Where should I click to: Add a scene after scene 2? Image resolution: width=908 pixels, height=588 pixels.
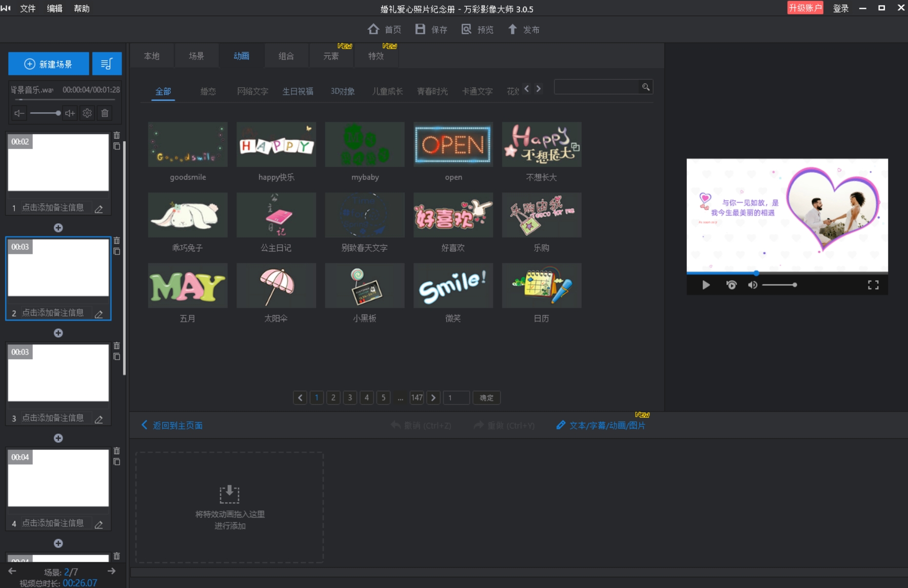pos(58,333)
